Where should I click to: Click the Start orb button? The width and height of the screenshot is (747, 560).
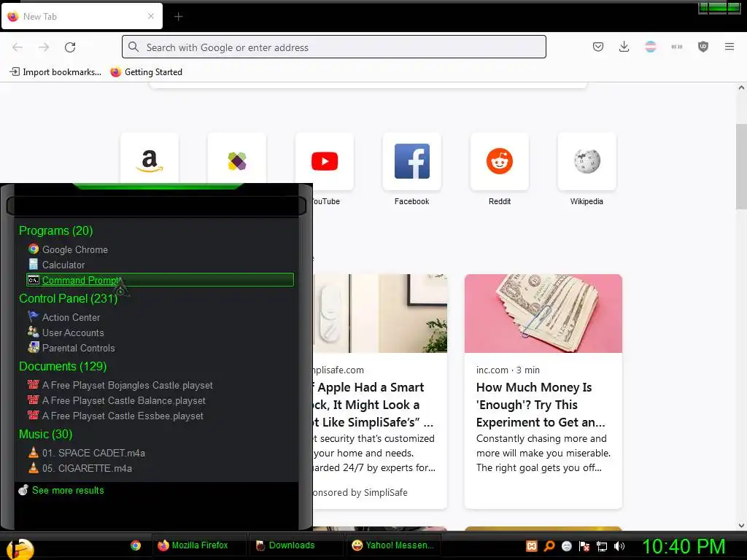pos(20,548)
